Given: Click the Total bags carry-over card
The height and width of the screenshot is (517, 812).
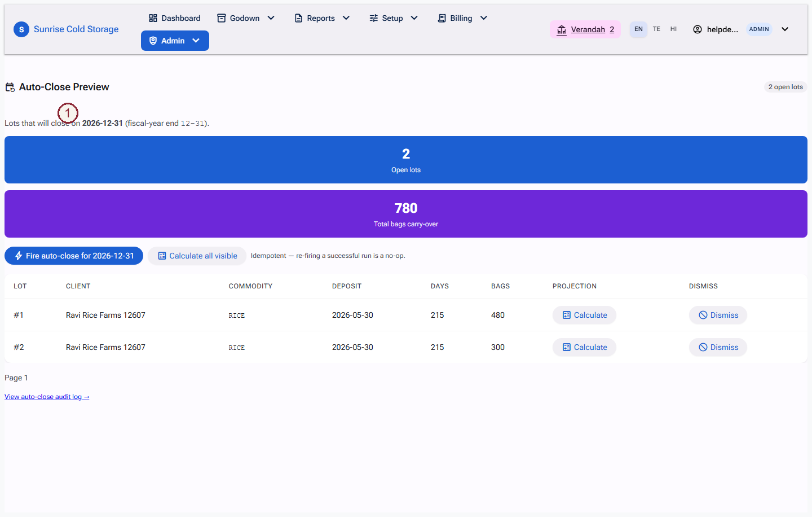Looking at the screenshot, I should click(x=406, y=214).
